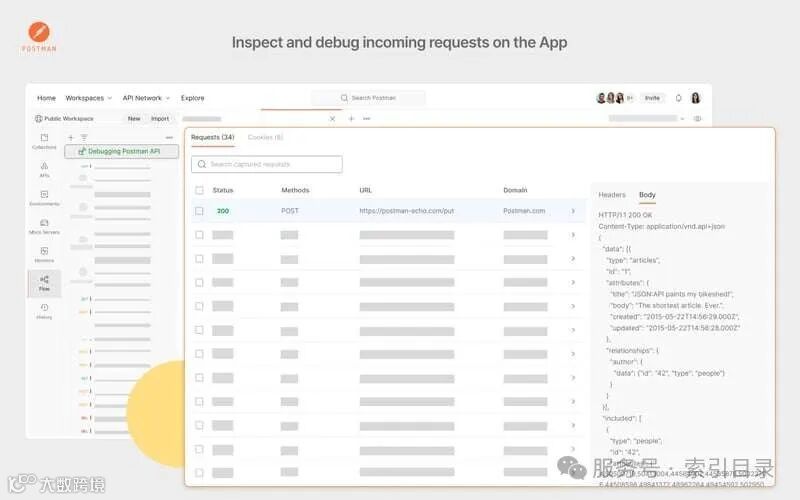Focus the Search Postman field

(x=368, y=98)
